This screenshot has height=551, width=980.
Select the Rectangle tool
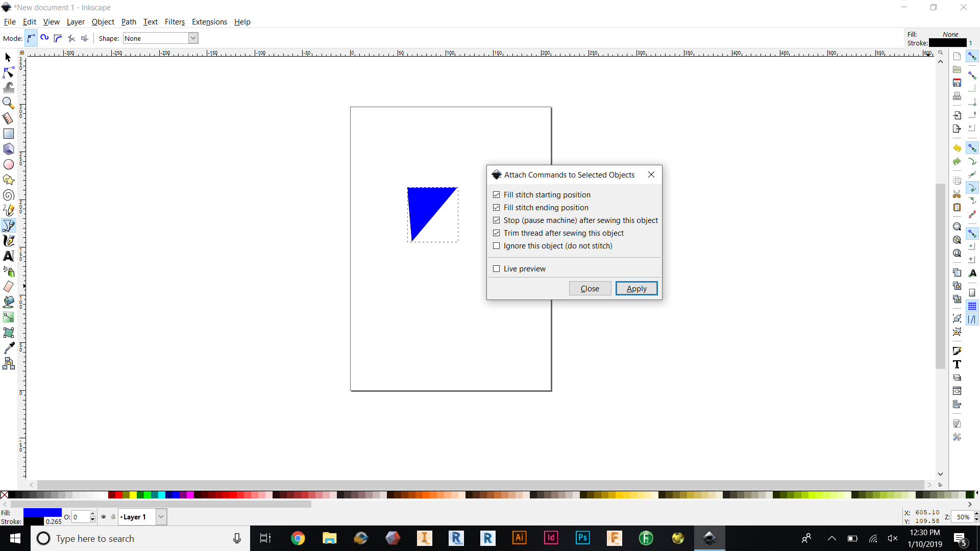(x=9, y=134)
